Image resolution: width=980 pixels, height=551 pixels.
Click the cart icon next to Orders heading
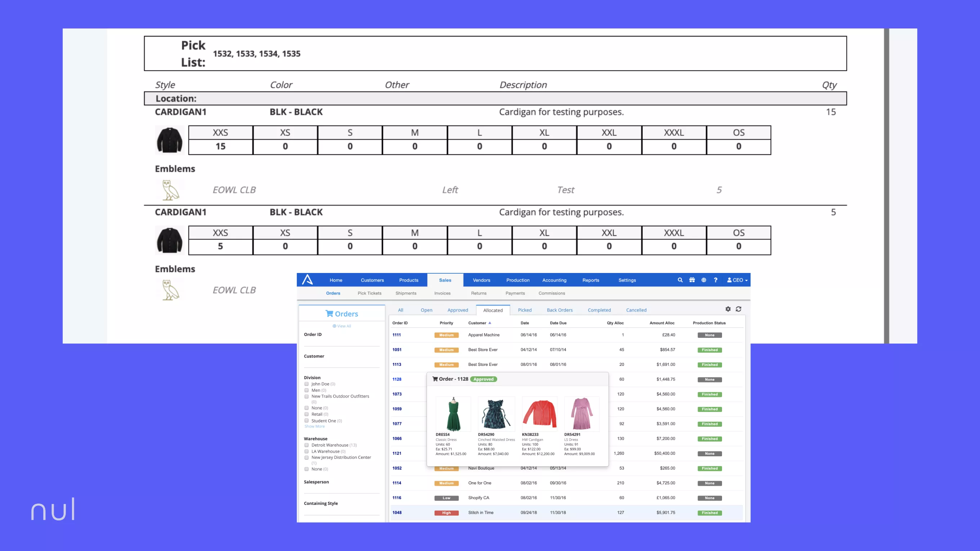[x=329, y=314]
